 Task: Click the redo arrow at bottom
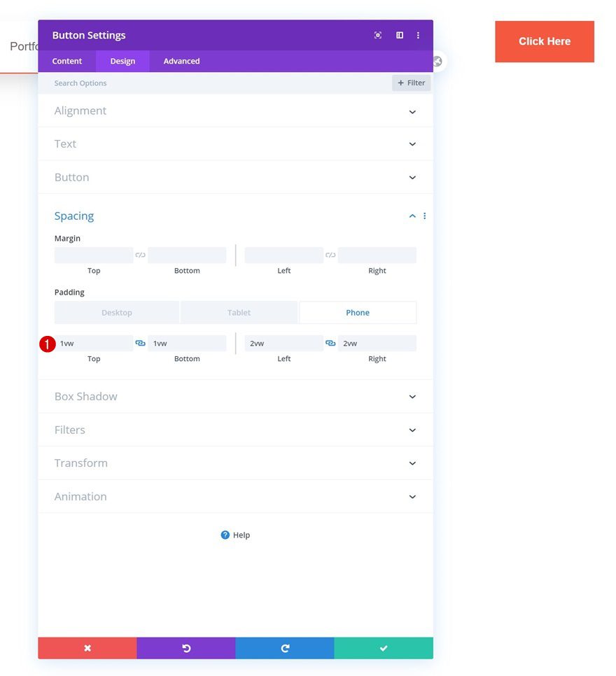[x=284, y=648]
